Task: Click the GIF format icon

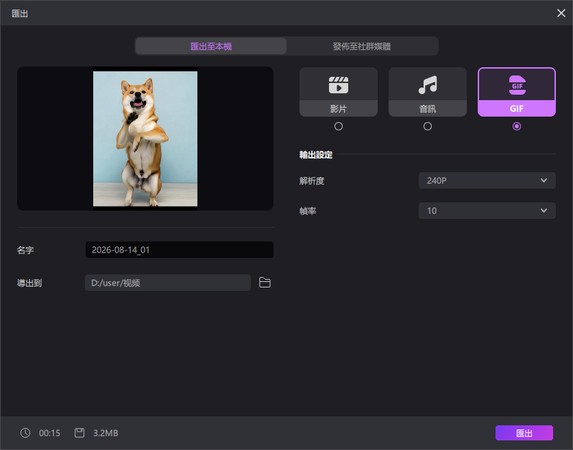Action: (x=517, y=85)
